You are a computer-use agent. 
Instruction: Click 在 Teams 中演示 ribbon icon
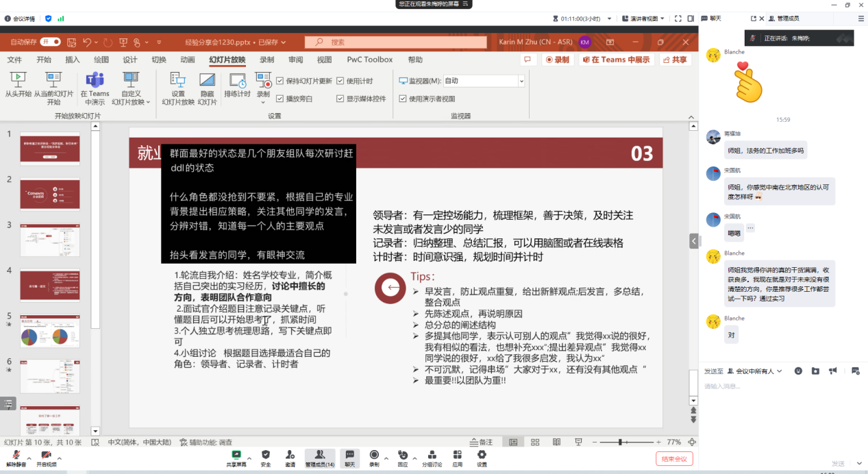pos(95,80)
